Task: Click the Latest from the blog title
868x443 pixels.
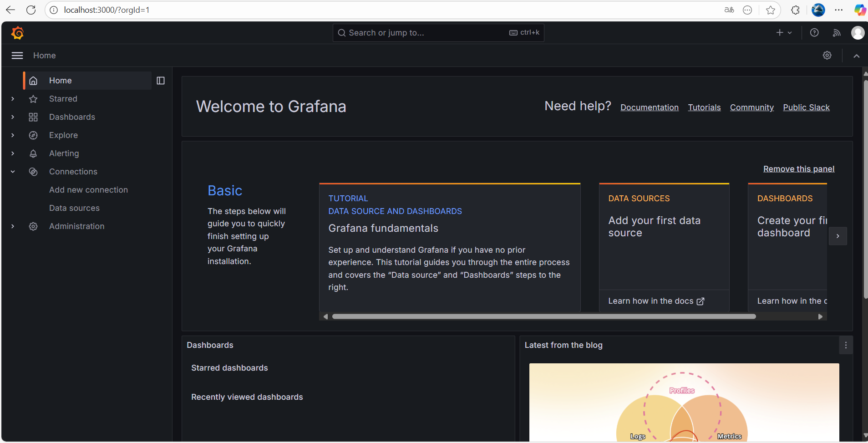Action: click(563, 345)
